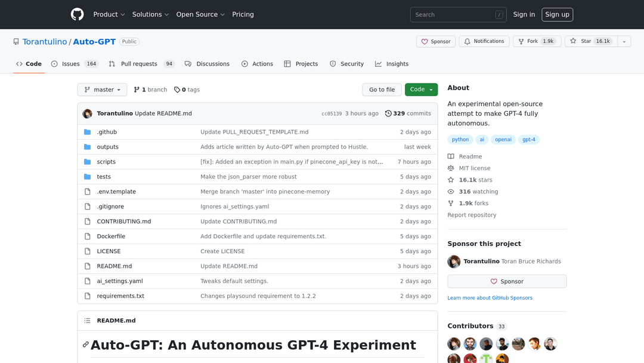The width and height of the screenshot is (644, 363).
Task: Open the star lists dropdown arrow
Action: [x=624, y=42]
